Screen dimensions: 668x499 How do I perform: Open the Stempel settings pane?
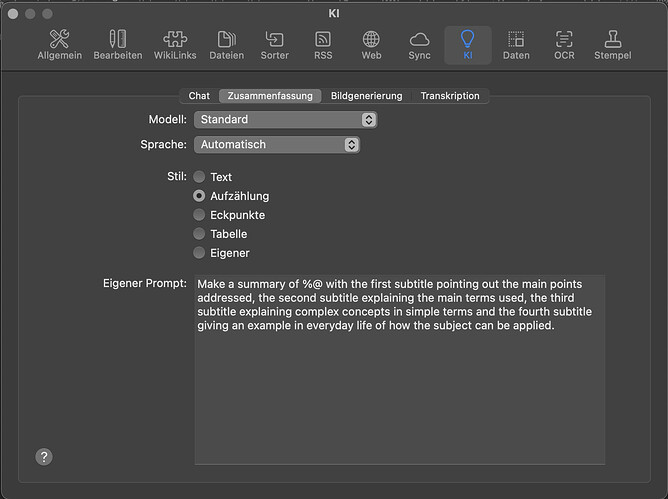[612, 45]
